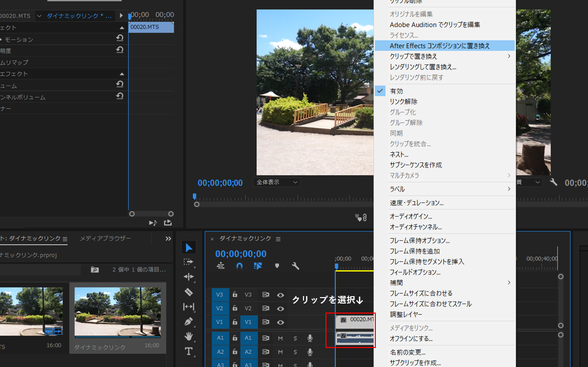Toggle the Snap magnet in the timeline

pyautogui.click(x=239, y=266)
